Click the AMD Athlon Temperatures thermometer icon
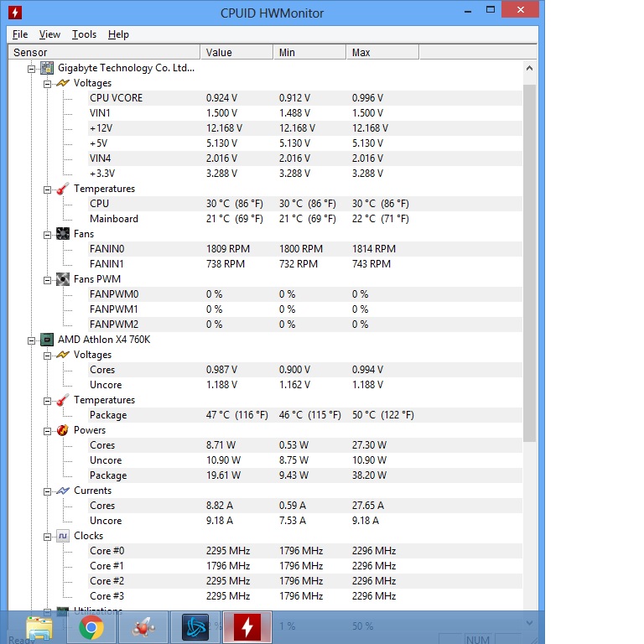The height and width of the screenshot is (644, 644). 62,400
